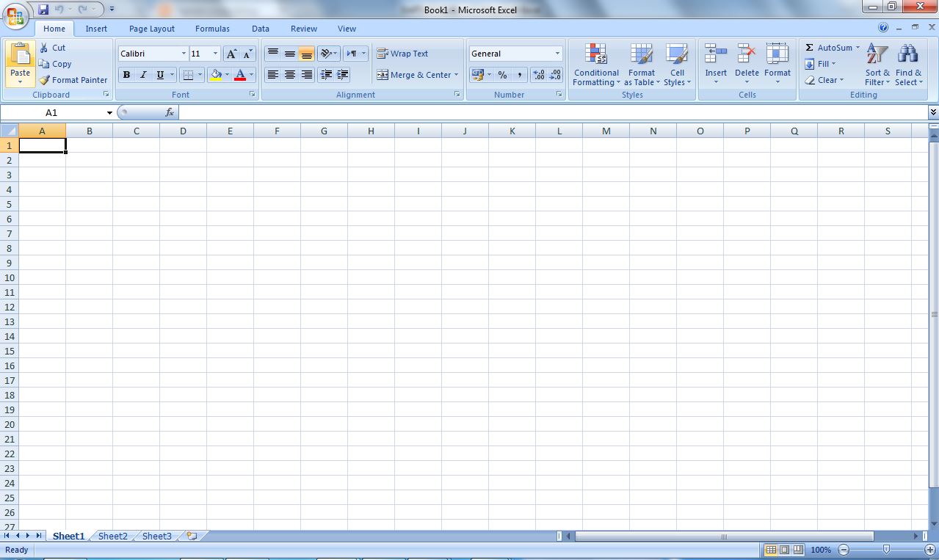Activate the Format Painter brush
This screenshot has height=560, width=939.
pos(44,80)
